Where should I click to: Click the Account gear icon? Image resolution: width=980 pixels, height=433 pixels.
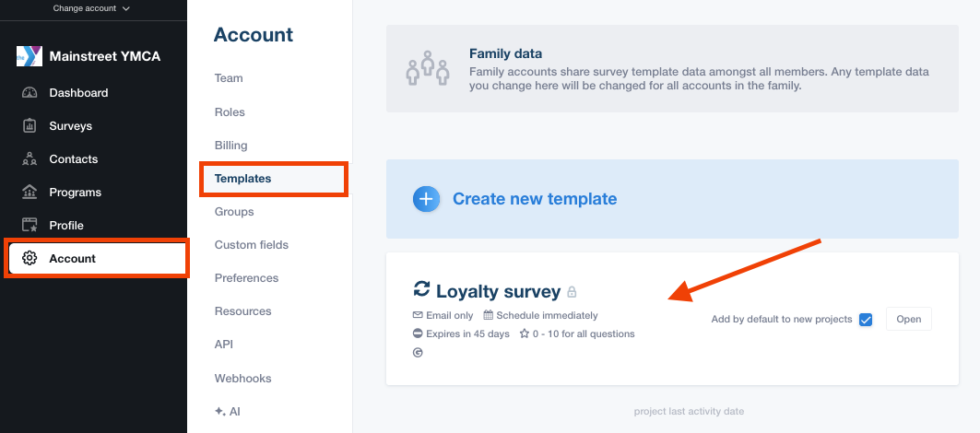30,259
